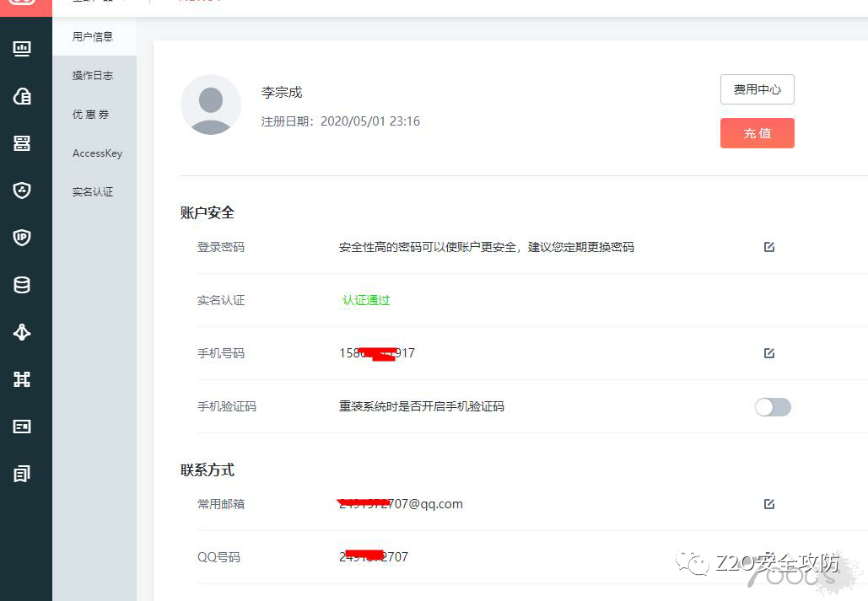Open the 实名认证 menu item
868x601 pixels.
click(93, 192)
